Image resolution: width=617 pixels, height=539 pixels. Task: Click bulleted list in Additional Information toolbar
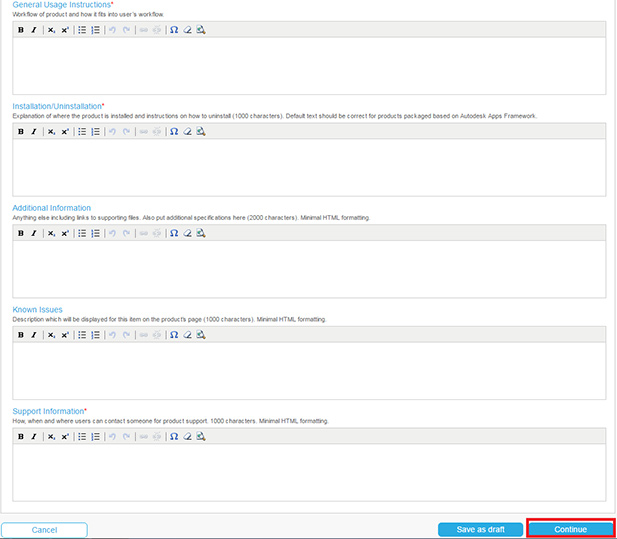click(82, 233)
